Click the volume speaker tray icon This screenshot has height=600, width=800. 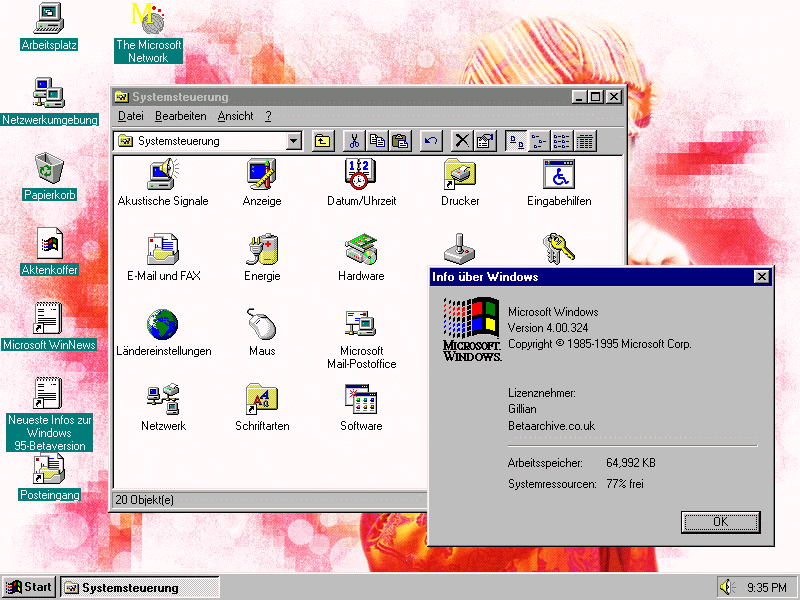click(x=726, y=587)
